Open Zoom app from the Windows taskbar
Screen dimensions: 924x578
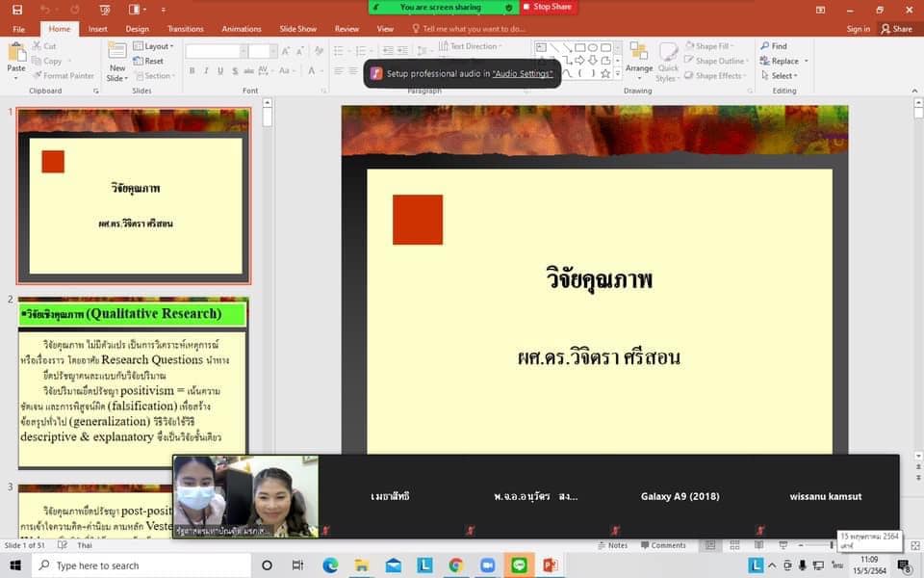[489, 565]
